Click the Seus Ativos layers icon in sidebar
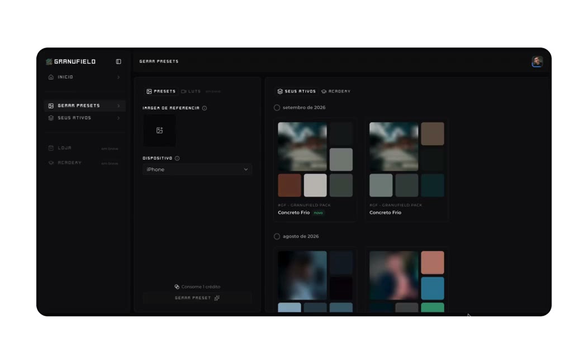 point(51,118)
